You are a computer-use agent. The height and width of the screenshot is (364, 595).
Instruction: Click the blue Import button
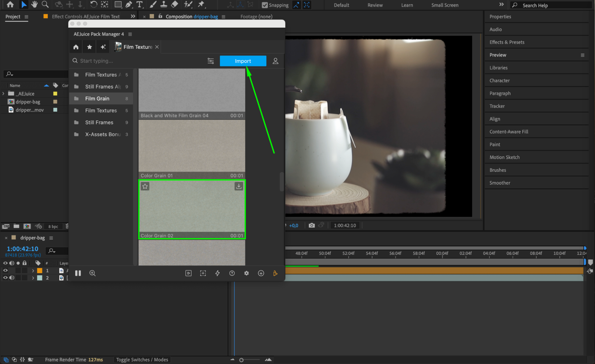(243, 61)
